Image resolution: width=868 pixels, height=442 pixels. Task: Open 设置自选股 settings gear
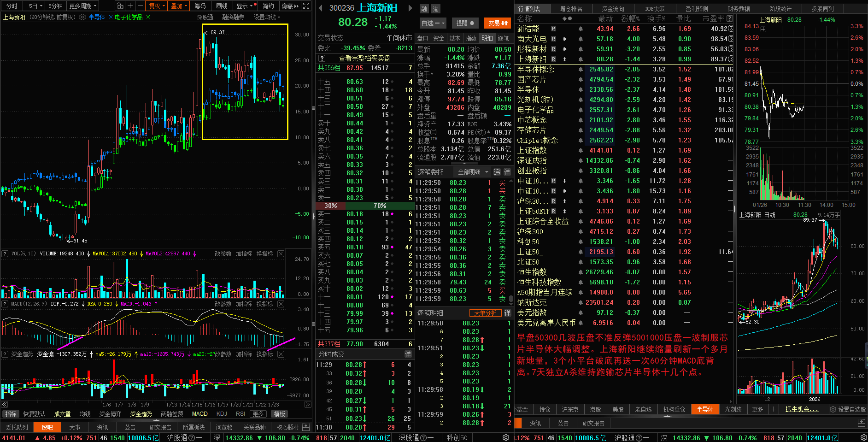[x=833, y=409]
